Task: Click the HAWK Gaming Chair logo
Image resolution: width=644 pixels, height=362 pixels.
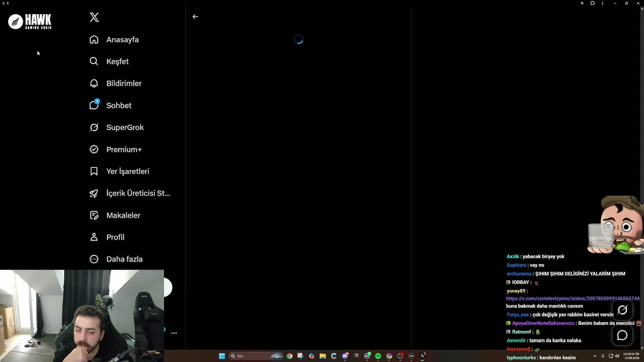Action: pos(30,21)
